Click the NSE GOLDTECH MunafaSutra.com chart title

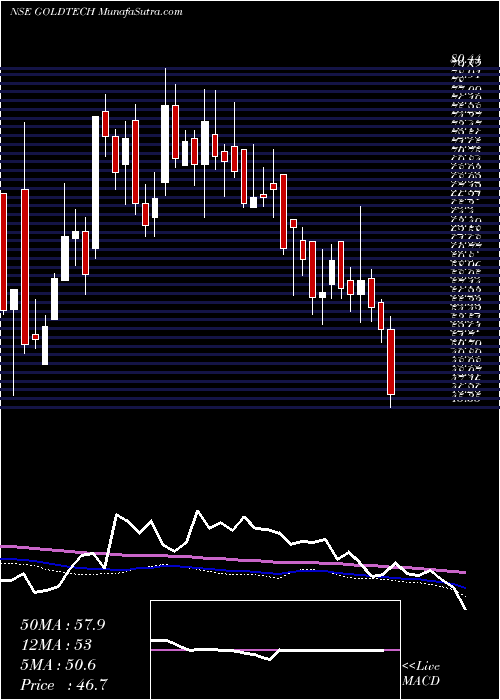tap(96, 12)
